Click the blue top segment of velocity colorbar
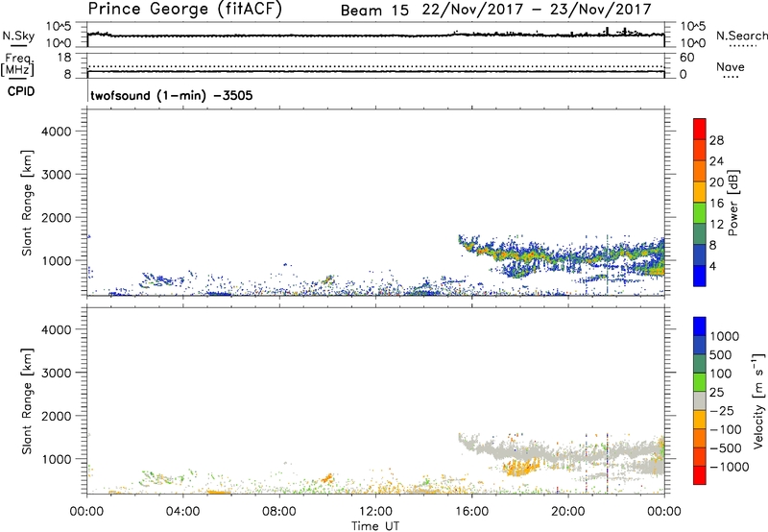 (700, 326)
